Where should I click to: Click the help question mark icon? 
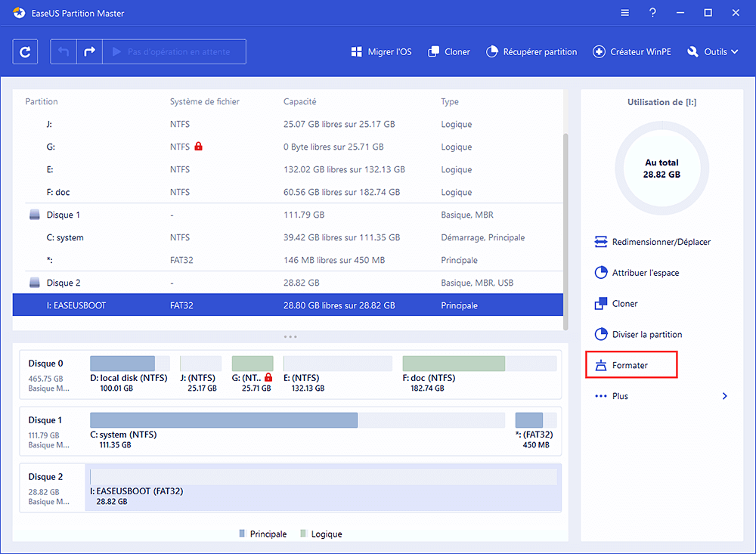click(652, 13)
